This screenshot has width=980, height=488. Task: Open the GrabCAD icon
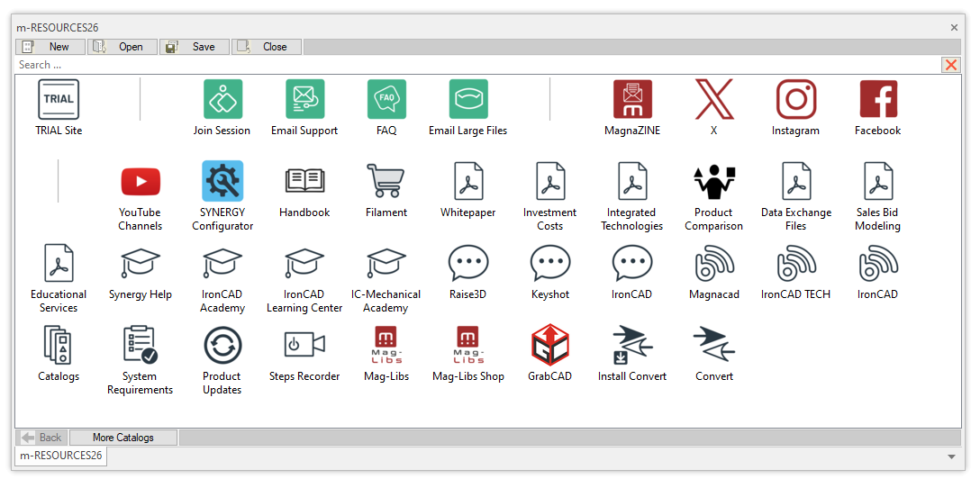549,346
